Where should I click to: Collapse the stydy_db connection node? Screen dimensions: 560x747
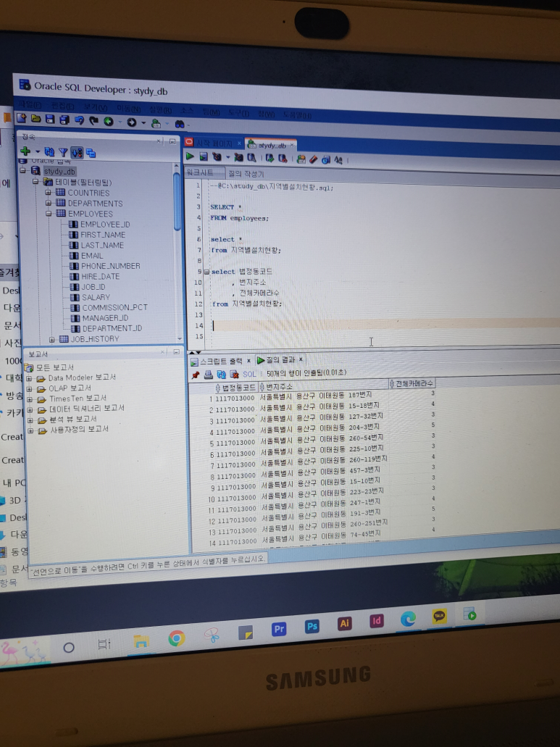23,170
